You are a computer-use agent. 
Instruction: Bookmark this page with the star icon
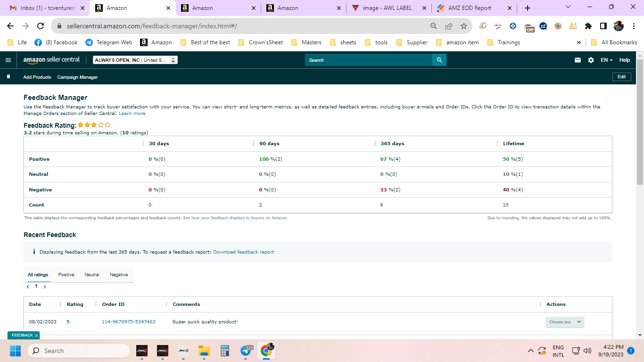tap(464, 26)
